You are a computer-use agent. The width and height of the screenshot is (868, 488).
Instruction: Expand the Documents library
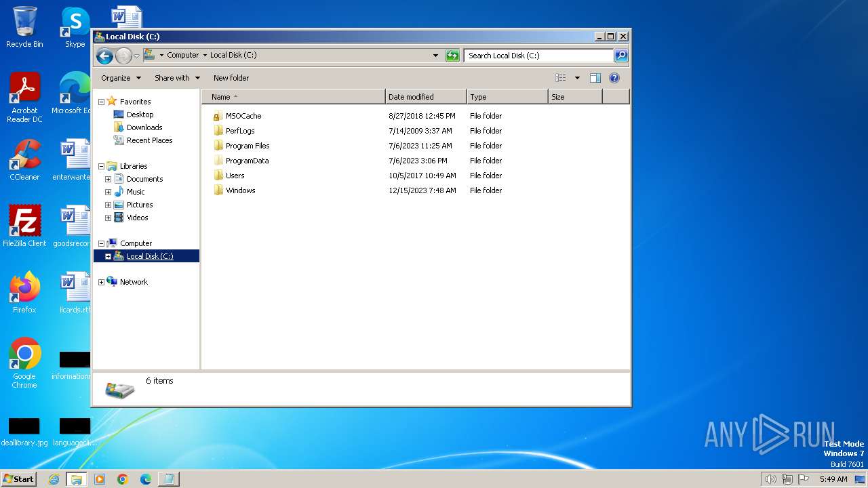point(108,179)
